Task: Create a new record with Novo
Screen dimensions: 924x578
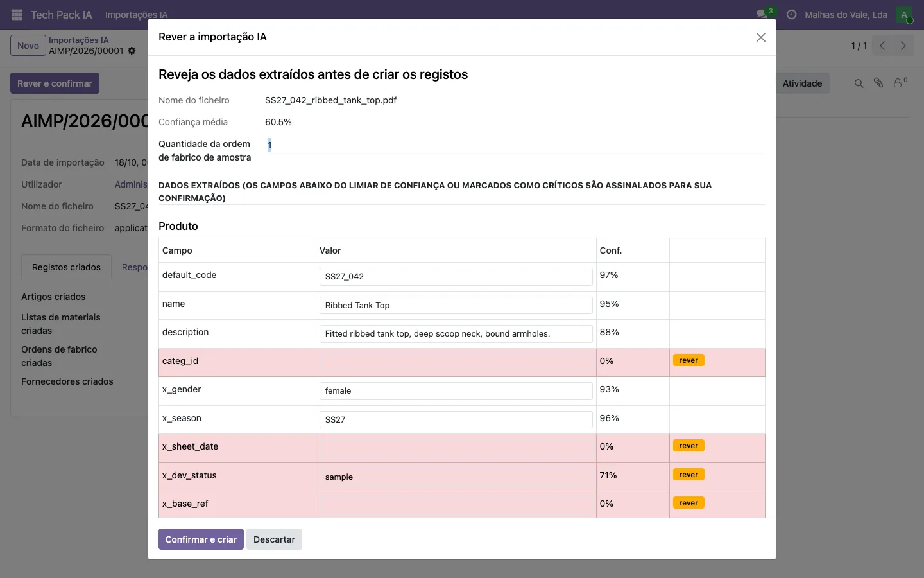Action: pos(28,46)
